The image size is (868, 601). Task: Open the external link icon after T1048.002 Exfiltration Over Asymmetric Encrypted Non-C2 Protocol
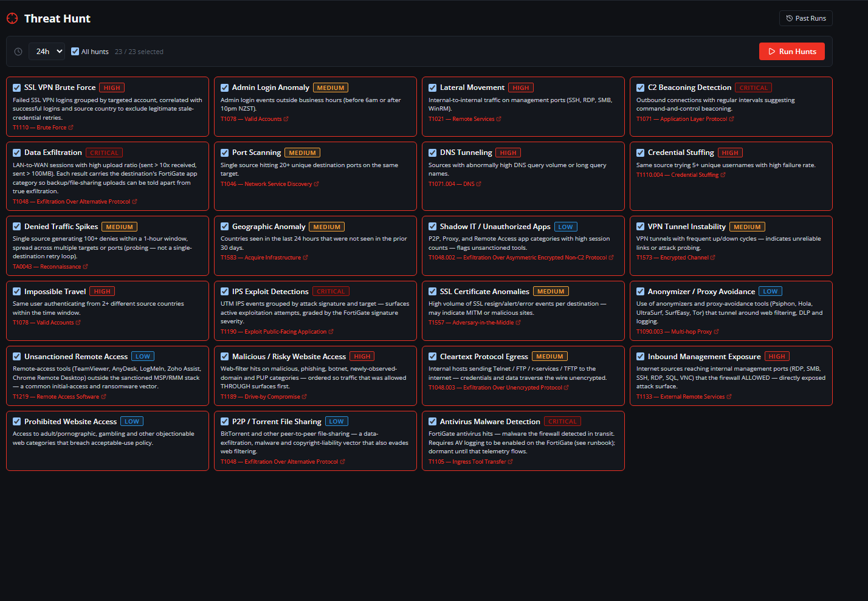tap(611, 258)
